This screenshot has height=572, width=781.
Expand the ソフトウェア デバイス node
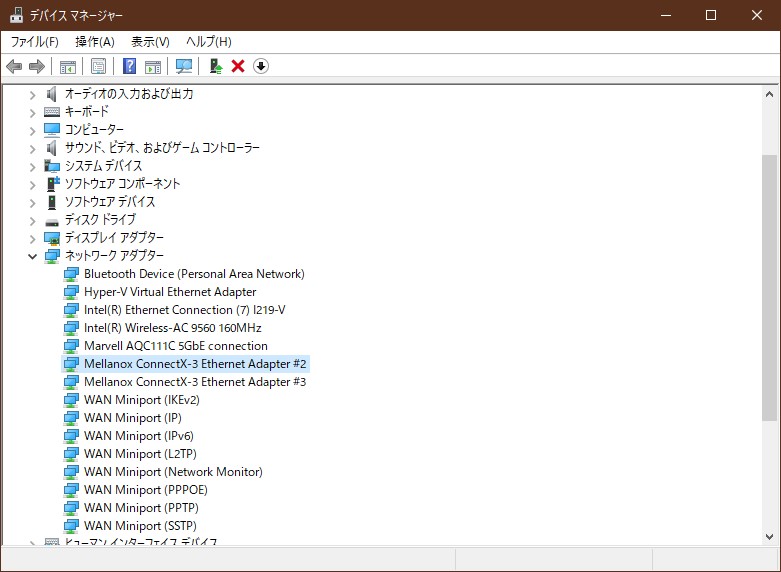tap(32, 202)
